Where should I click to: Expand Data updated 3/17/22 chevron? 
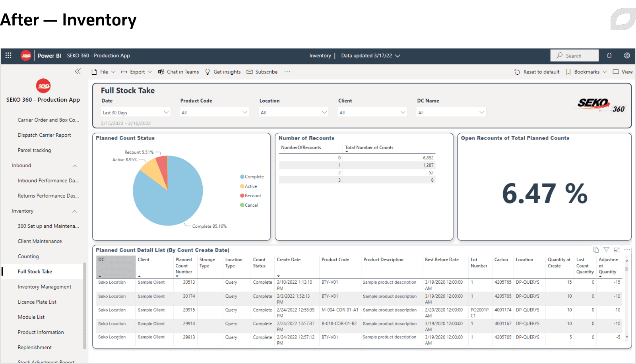[x=398, y=56]
